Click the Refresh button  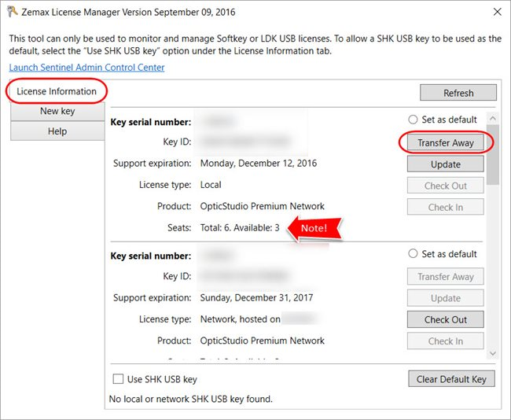[x=458, y=93]
